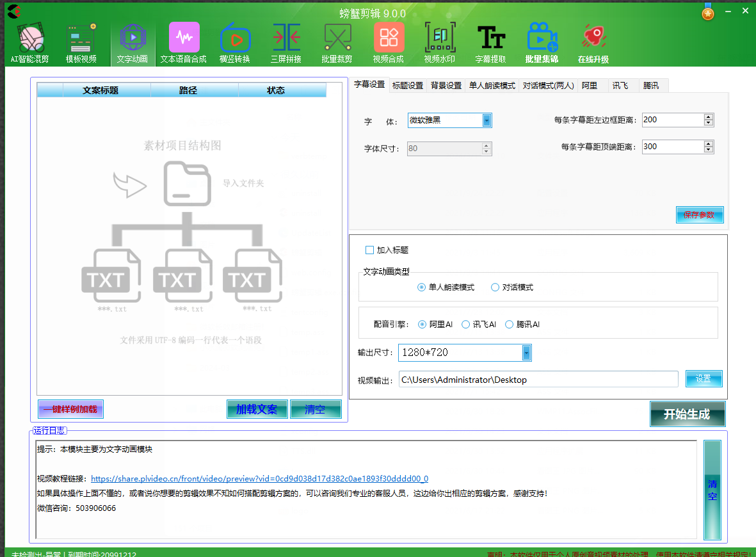Expand the 字体 font dropdown
This screenshot has width=756, height=557.
pyautogui.click(x=487, y=120)
